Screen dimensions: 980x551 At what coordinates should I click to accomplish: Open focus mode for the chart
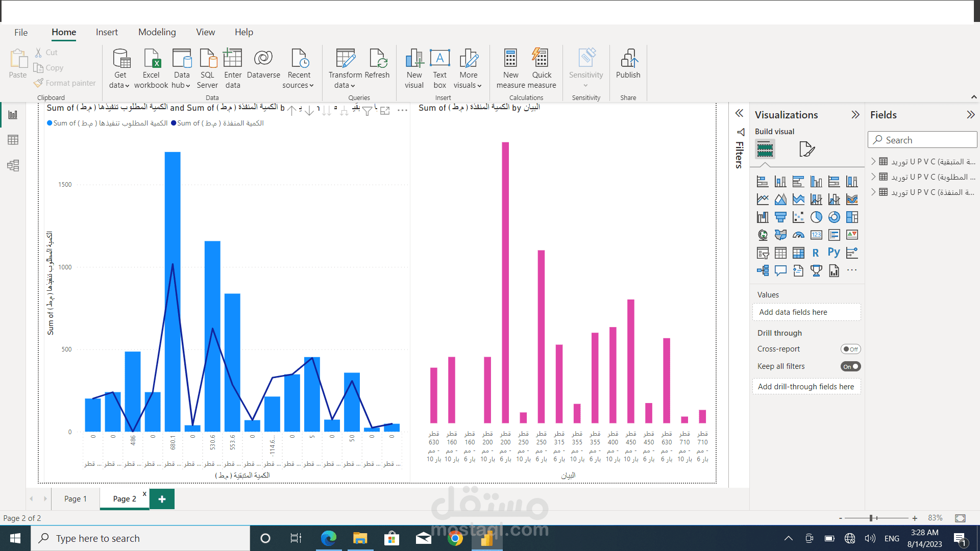pyautogui.click(x=385, y=111)
